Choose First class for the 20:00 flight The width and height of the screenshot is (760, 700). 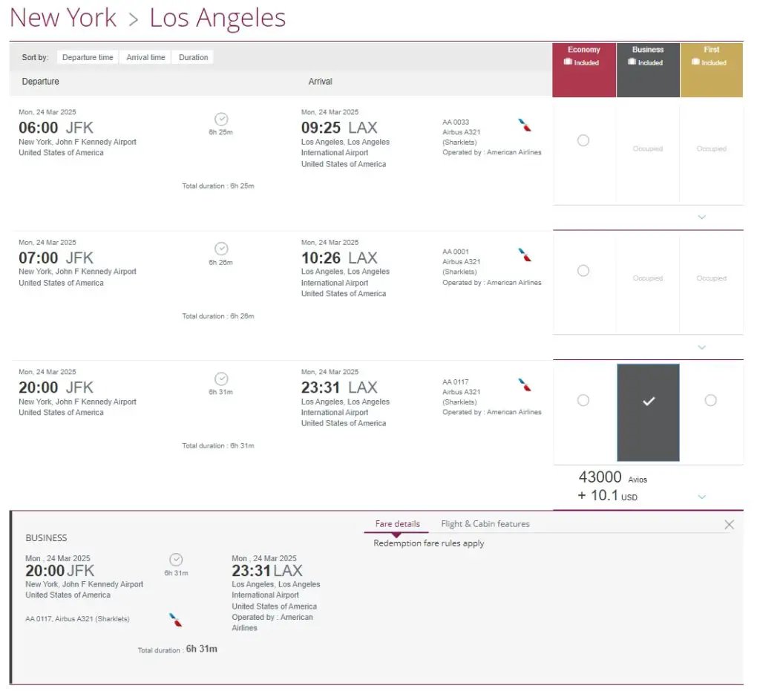(x=710, y=401)
